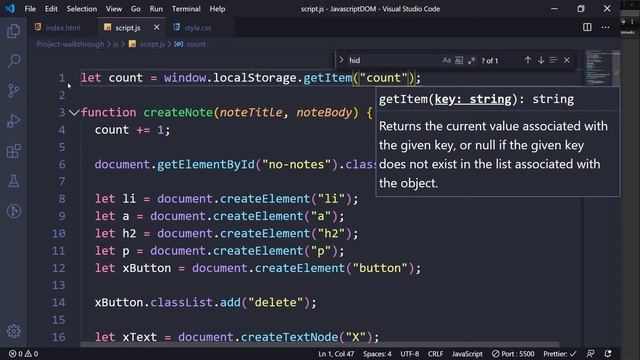Change language mode via JavaScript status item

tap(467, 354)
